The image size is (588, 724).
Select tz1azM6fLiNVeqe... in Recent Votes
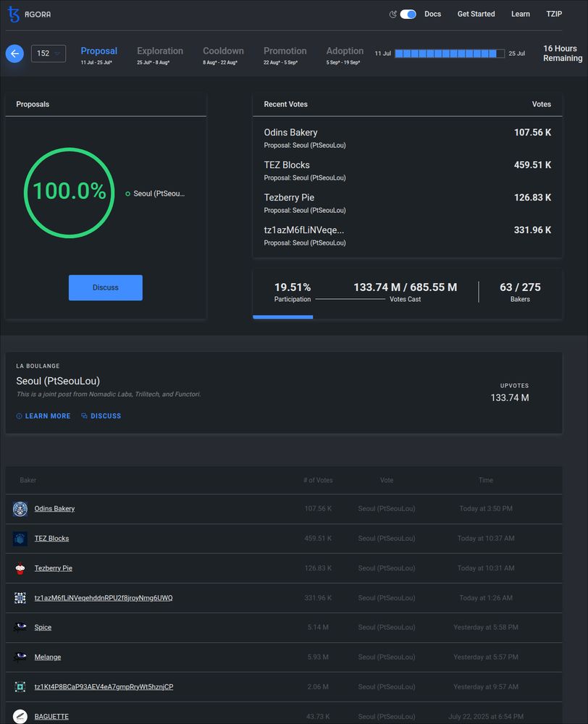tap(304, 230)
